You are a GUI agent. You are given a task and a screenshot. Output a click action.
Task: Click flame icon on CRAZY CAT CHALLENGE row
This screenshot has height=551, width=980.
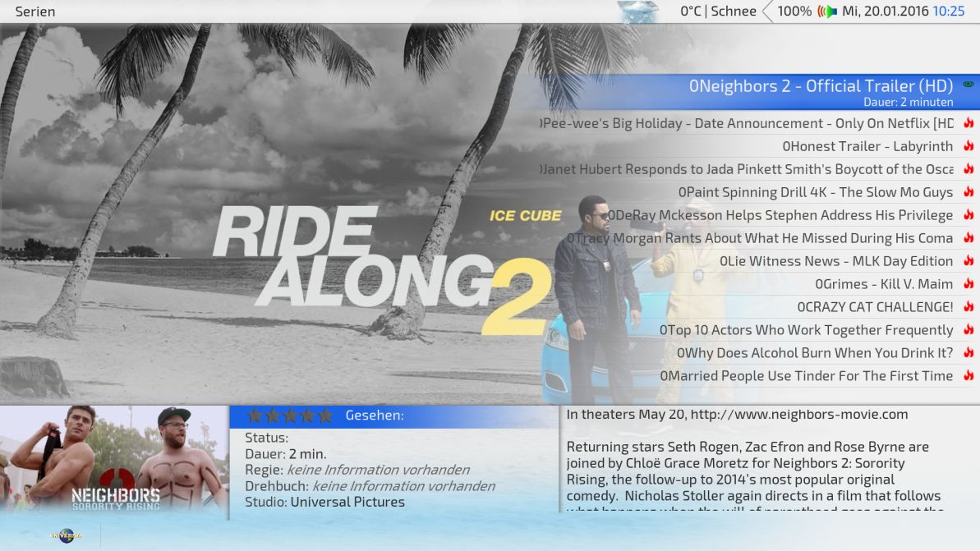(968, 307)
